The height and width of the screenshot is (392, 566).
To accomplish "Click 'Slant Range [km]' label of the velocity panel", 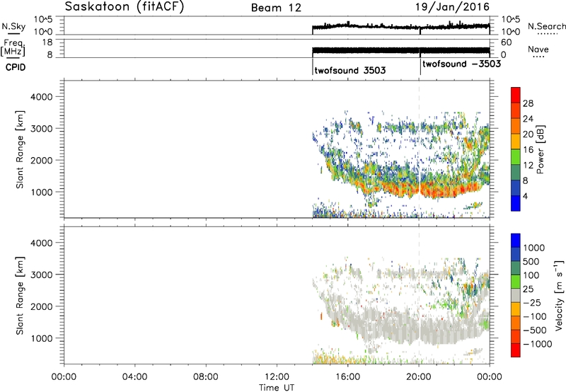I will pos(20,296).
